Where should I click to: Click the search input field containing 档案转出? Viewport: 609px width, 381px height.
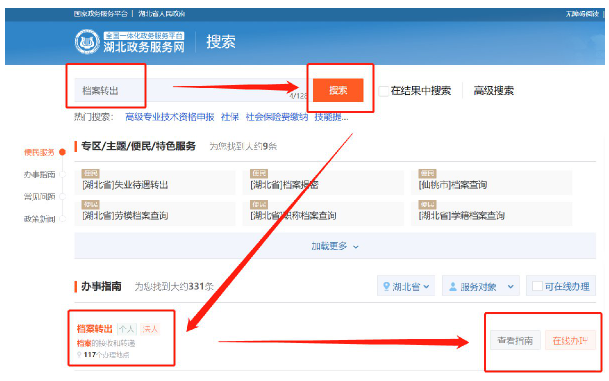click(x=190, y=90)
